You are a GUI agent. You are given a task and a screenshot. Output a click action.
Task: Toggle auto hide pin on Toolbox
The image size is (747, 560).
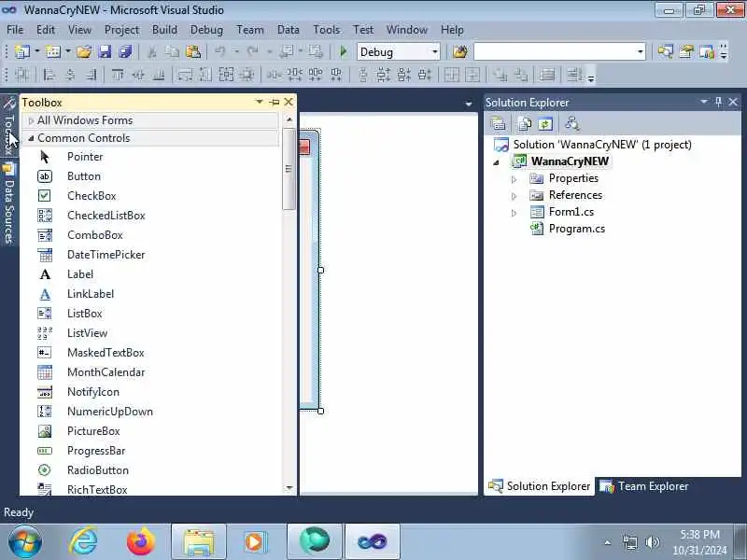(275, 102)
